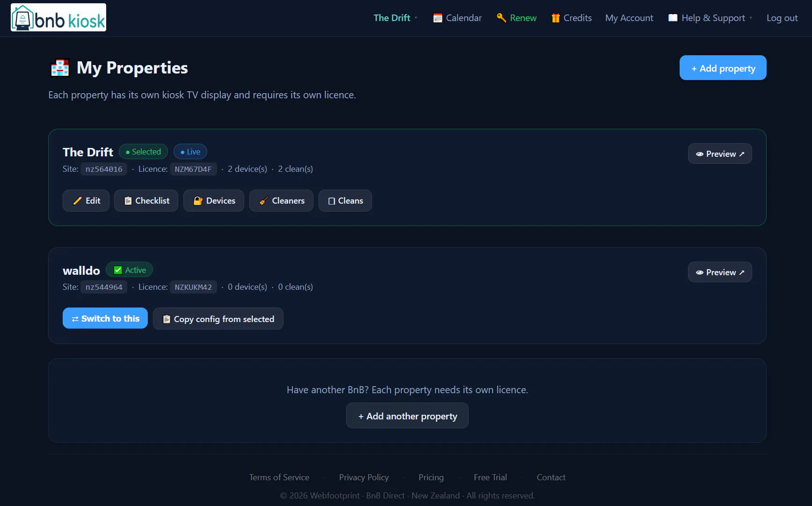Image resolution: width=812 pixels, height=506 pixels.
Task: Open Free Trial footer link
Action: coord(490,477)
